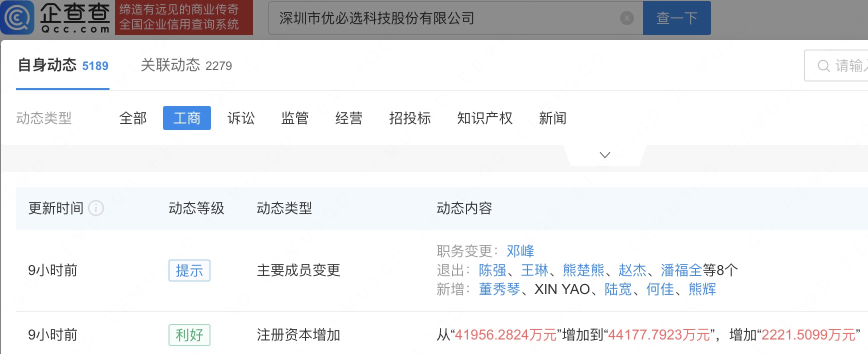Viewport: 868px width, 354px height.
Task: Click the 2279 count on 关联动态
Action: (219, 66)
